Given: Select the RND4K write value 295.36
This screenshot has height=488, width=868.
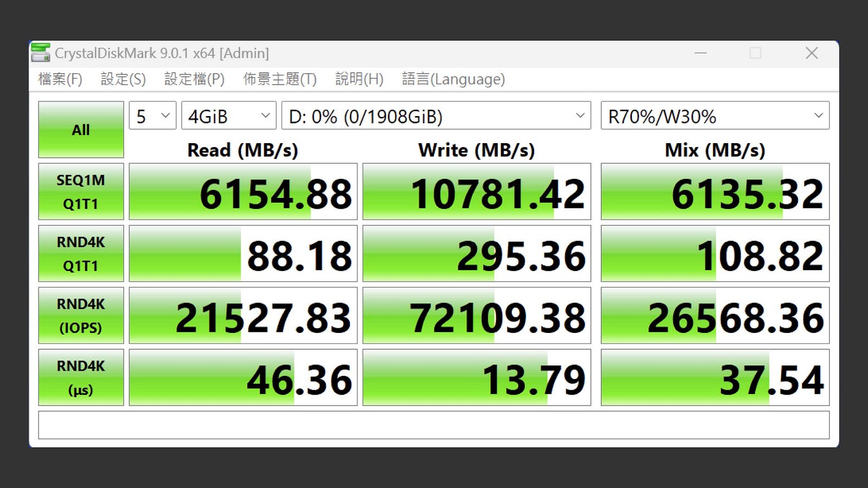Looking at the screenshot, I should 477,253.
